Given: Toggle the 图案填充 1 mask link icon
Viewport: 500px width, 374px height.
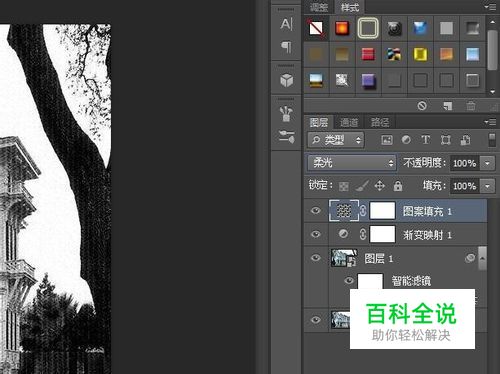Looking at the screenshot, I should (x=363, y=211).
